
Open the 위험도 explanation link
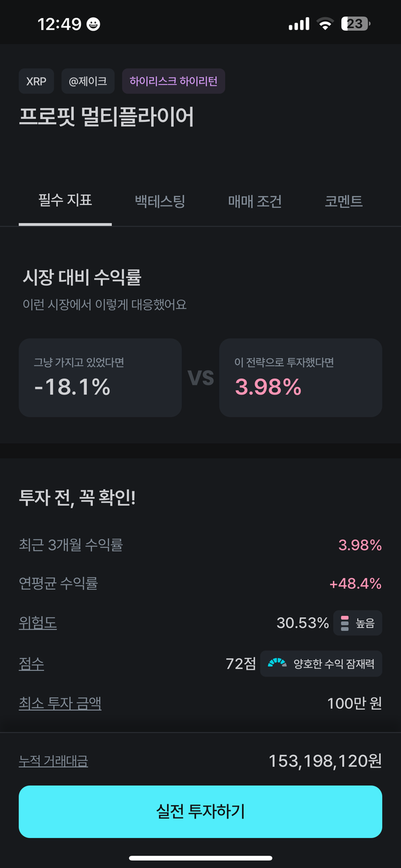(x=38, y=623)
